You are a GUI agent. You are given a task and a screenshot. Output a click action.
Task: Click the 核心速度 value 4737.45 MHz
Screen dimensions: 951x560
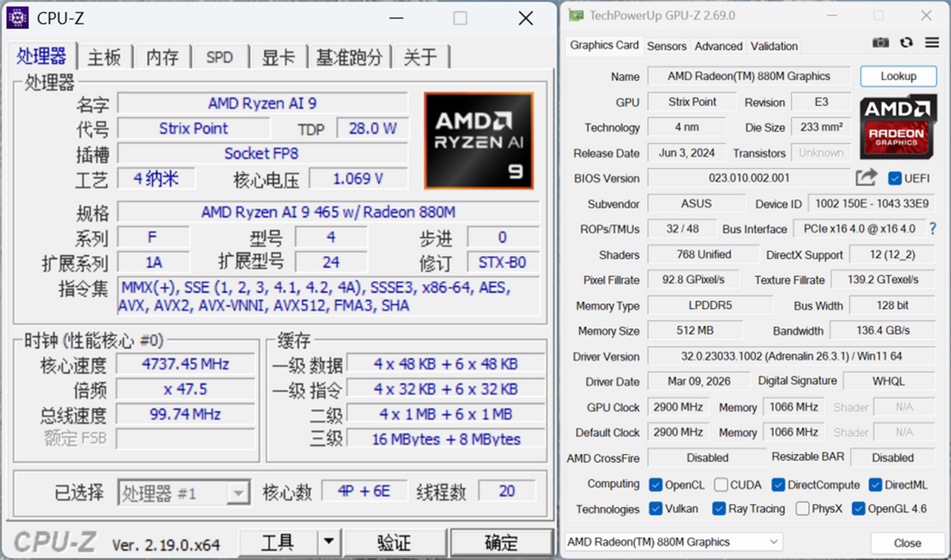[x=185, y=364]
